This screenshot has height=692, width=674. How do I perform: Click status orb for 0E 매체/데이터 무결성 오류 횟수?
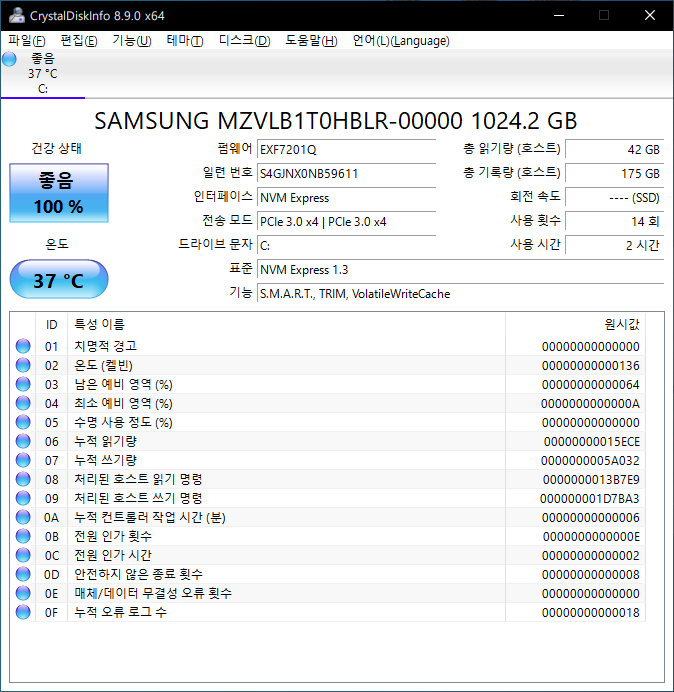(x=23, y=593)
